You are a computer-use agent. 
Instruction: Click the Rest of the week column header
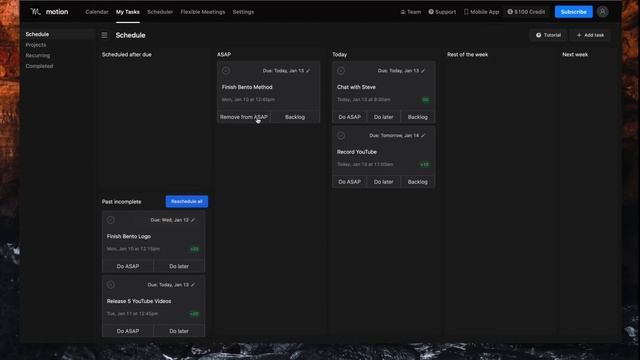pos(467,54)
